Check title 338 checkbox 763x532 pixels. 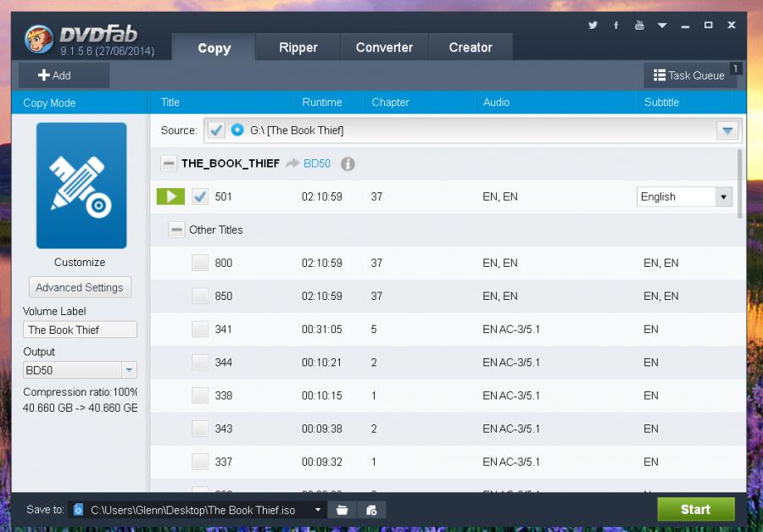(x=200, y=396)
